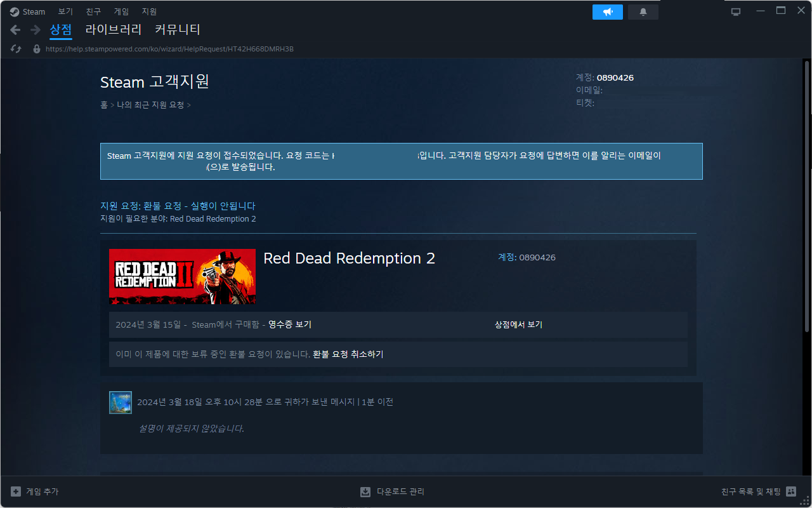The width and height of the screenshot is (812, 508).
Task: Click account label beside the game title
Action: pyautogui.click(x=527, y=257)
